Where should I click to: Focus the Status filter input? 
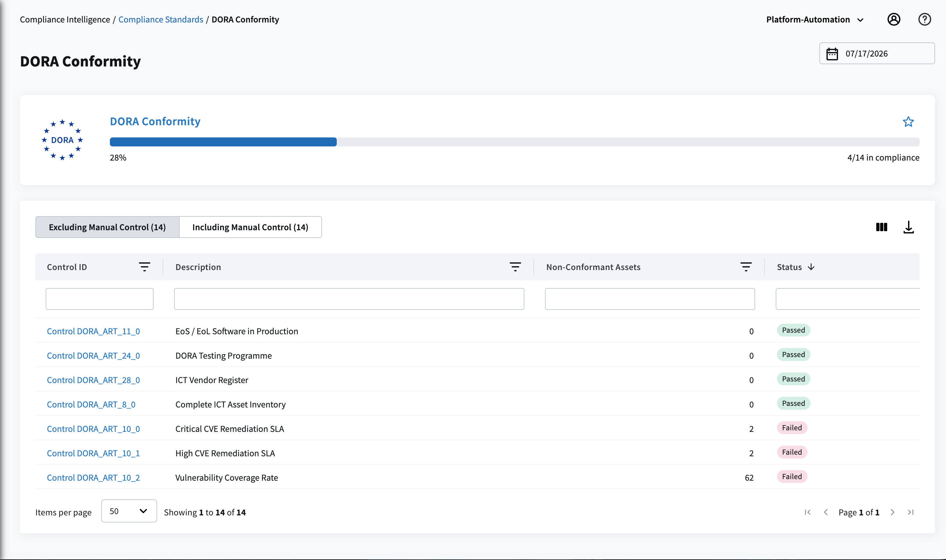pyautogui.click(x=847, y=299)
